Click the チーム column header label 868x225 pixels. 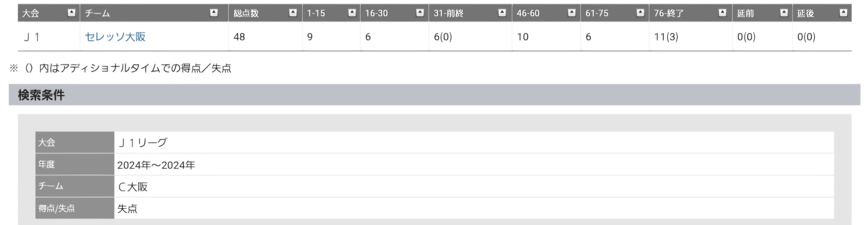coord(97,13)
